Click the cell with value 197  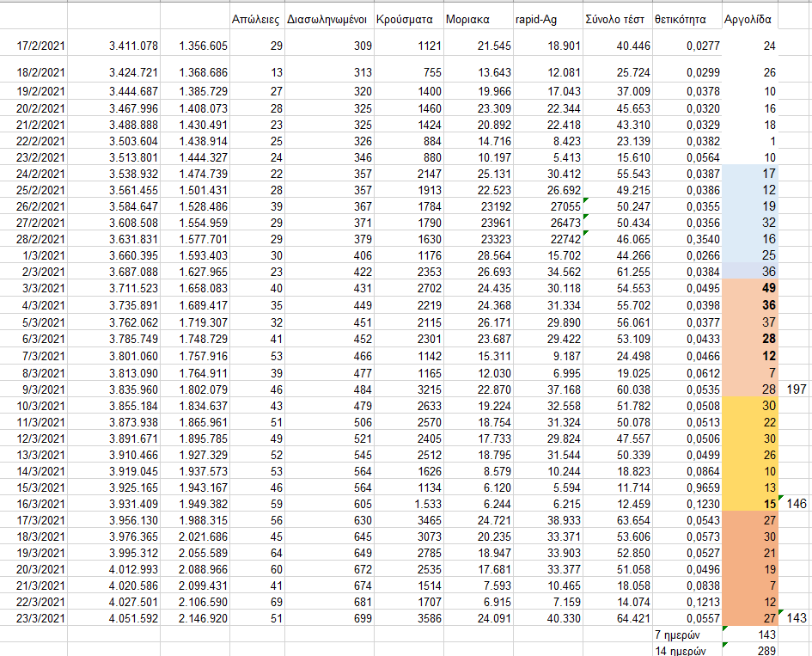pos(796,390)
